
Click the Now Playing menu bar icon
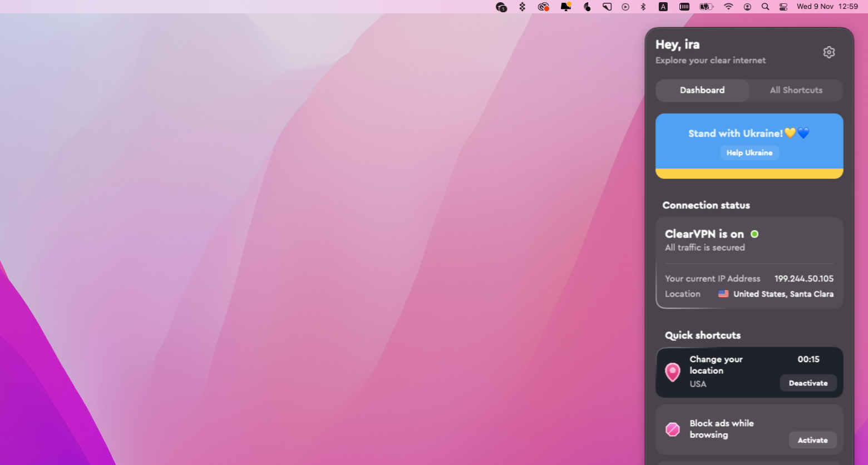click(x=625, y=7)
